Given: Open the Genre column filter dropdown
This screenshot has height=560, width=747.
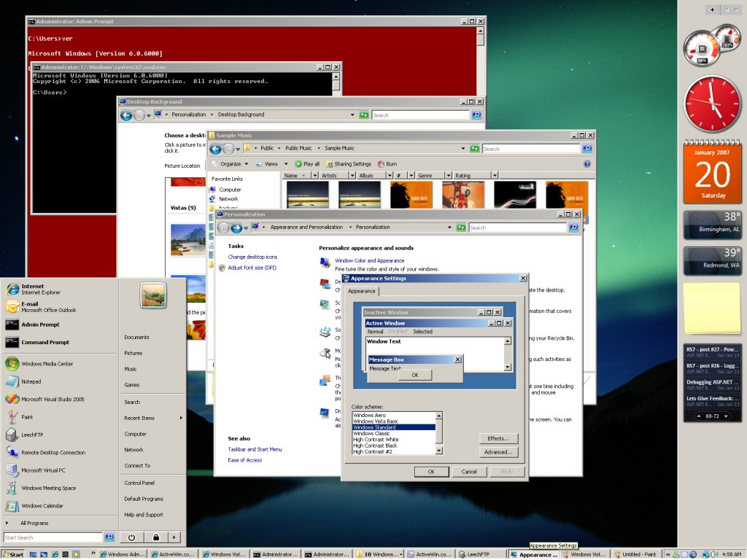Looking at the screenshot, I should tap(449, 175).
